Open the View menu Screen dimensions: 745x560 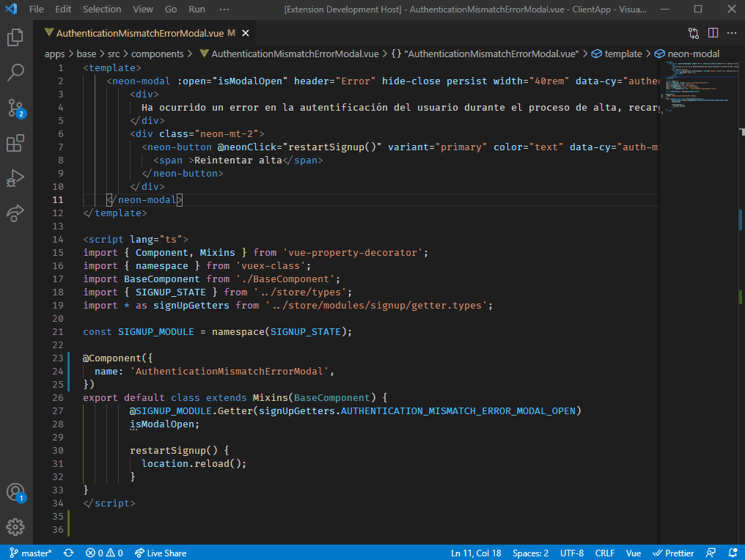(x=142, y=9)
